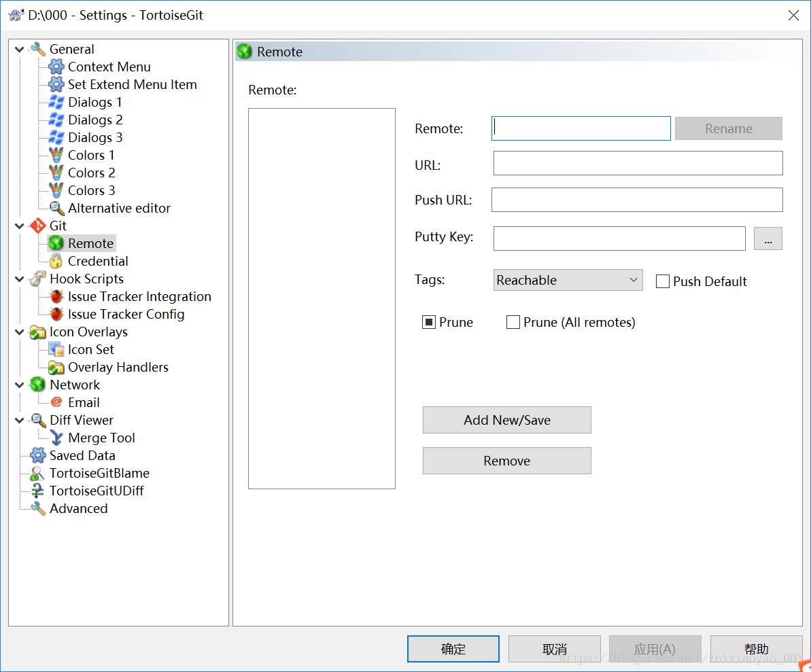Click the Hook Scripts icon
The width and height of the screenshot is (811, 672).
pos(38,279)
